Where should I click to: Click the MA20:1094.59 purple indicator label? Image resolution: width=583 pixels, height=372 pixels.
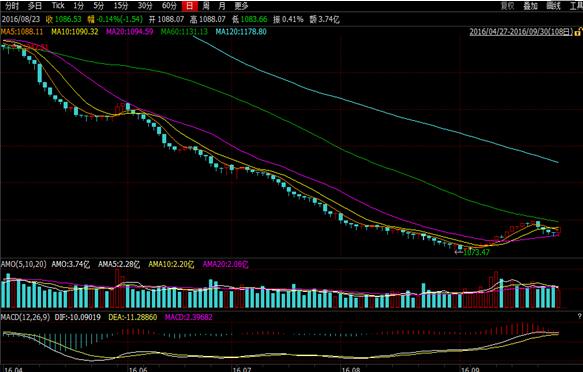click(130, 32)
